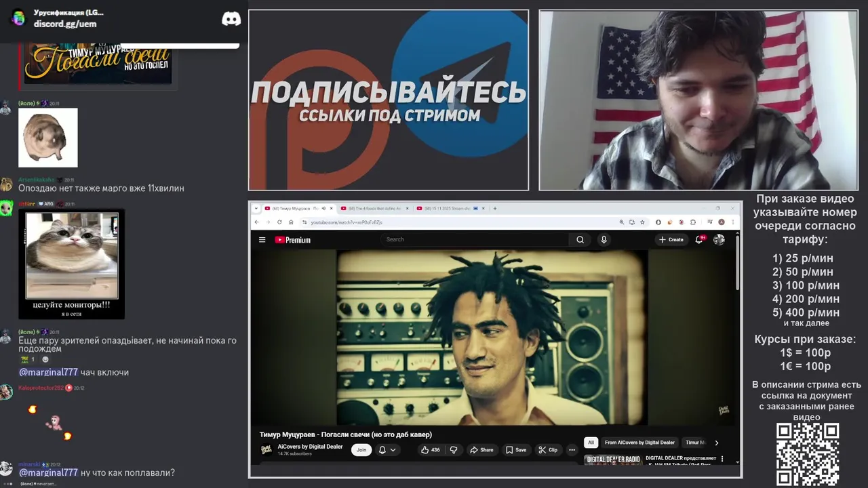Click the Join channel button
This screenshot has height=488, width=868.
pos(361,449)
